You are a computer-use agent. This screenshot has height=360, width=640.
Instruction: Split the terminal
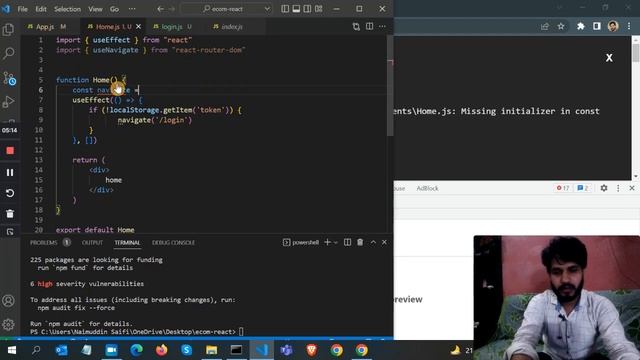pyautogui.click(x=347, y=242)
